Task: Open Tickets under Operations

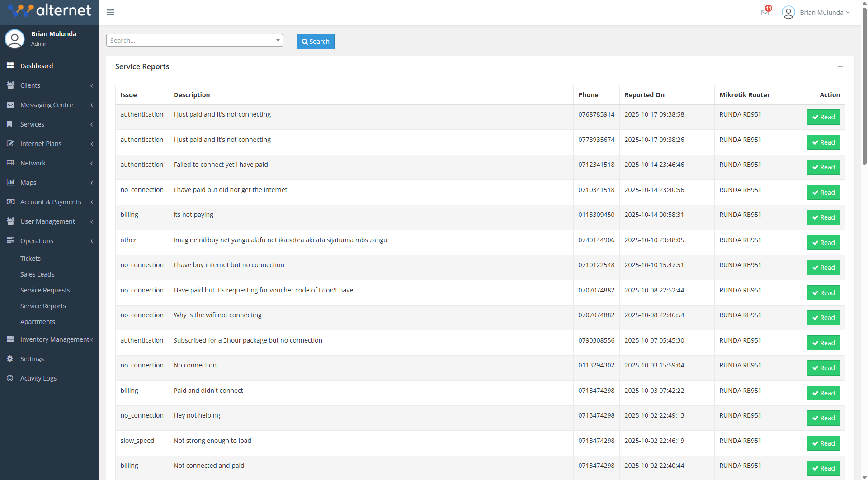Action: [30, 259]
